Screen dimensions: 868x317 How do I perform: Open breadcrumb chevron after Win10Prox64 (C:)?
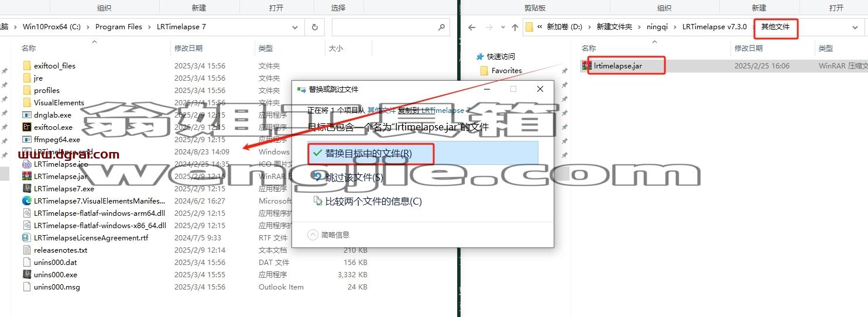[x=88, y=27]
